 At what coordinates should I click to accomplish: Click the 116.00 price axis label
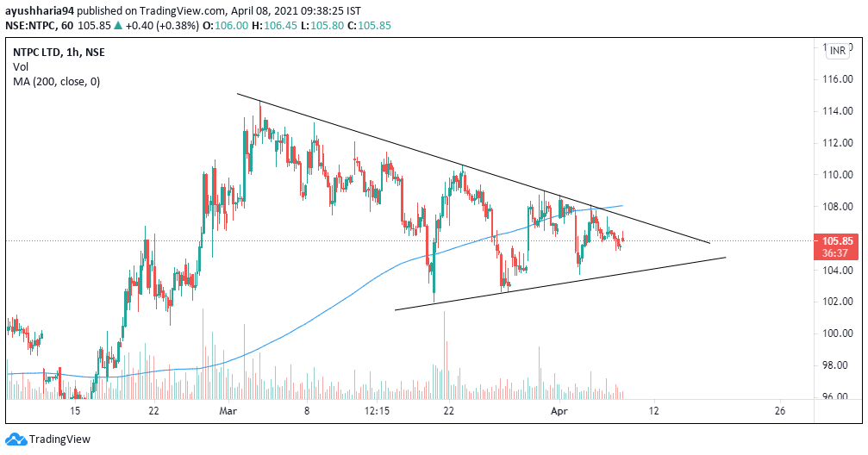(838, 79)
